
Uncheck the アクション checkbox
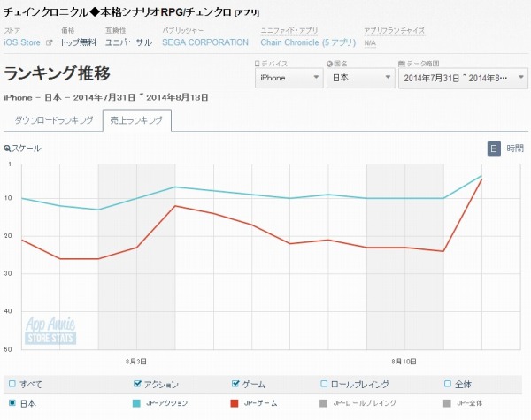tap(137, 384)
